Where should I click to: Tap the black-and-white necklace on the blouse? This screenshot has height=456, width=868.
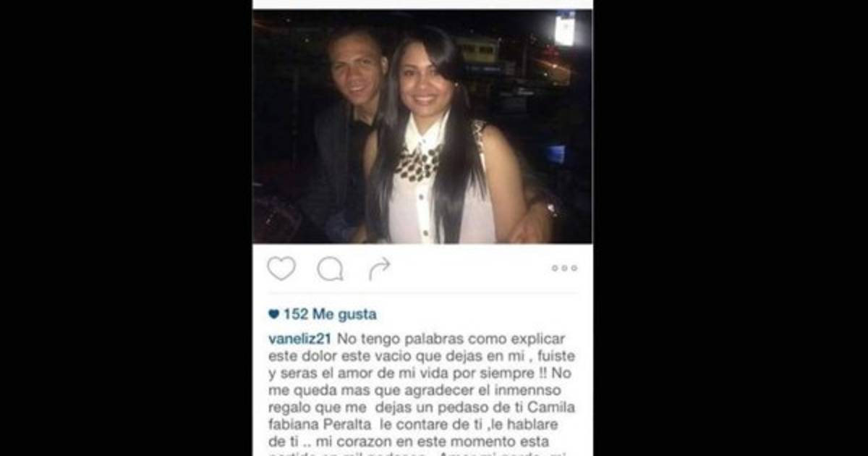click(x=420, y=161)
